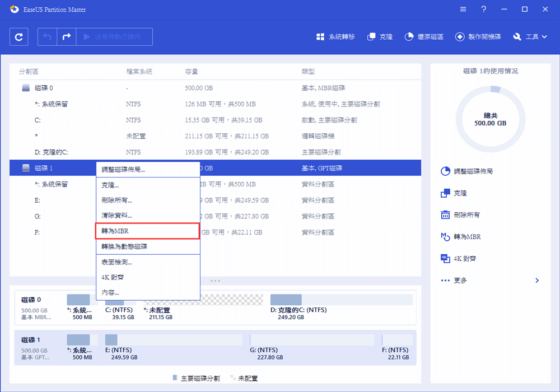This screenshot has width=560, height=392.
Task: Click the 未配置 legend swatch
Action: point(233,377)
